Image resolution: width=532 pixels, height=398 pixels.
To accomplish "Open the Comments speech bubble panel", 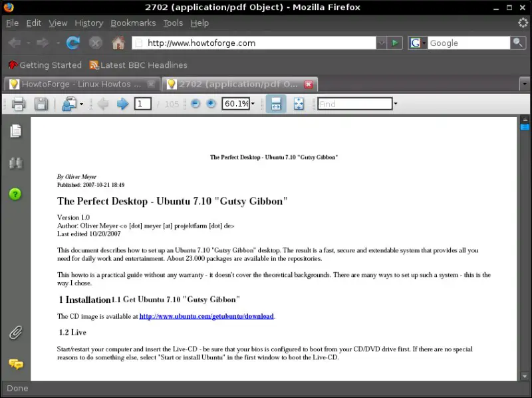I will click(16, 364).
